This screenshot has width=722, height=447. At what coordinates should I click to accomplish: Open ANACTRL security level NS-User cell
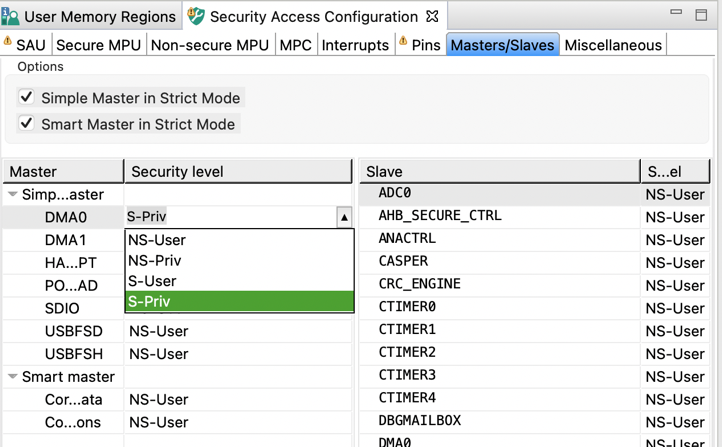[x=675, y=240]
